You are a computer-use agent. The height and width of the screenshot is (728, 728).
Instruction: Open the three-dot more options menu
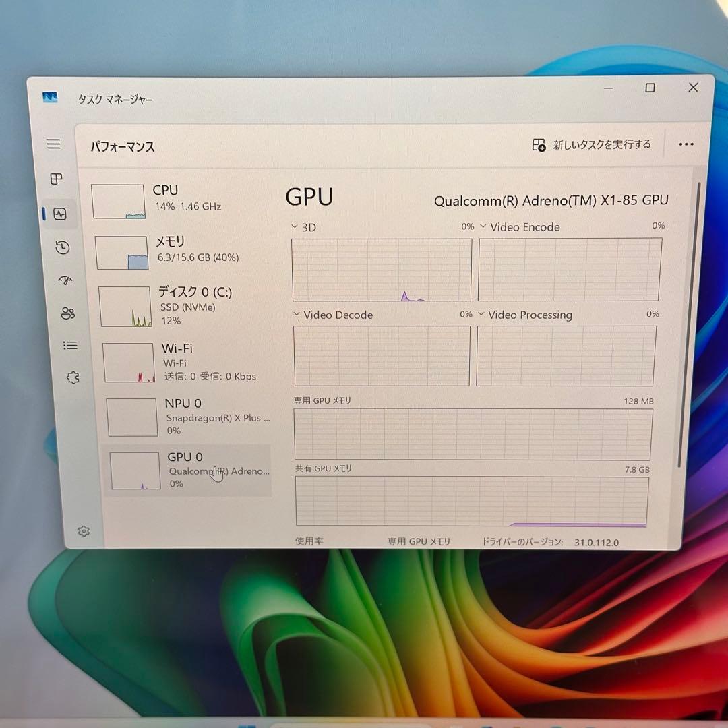(x=686, y=144)
